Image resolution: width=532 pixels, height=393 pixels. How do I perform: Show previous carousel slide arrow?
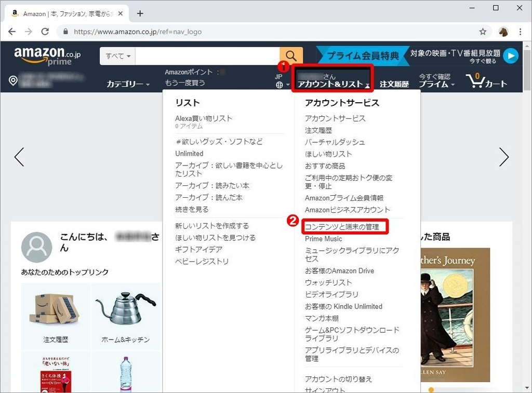[x=19, y=157]
